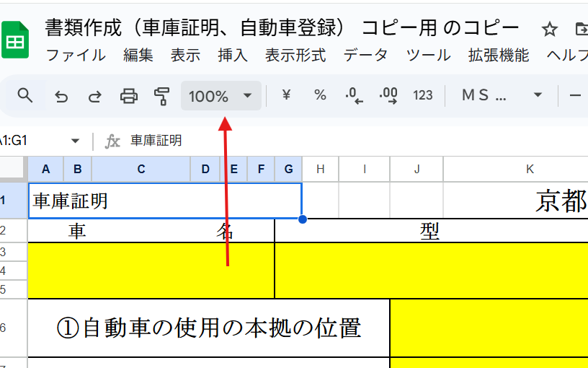Apply percent number format

click(320, 95)
